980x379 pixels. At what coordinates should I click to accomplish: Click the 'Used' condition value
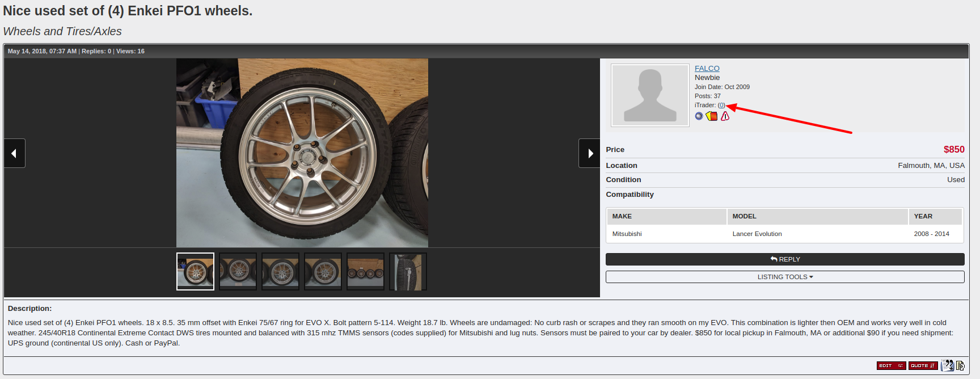[956, 180]
